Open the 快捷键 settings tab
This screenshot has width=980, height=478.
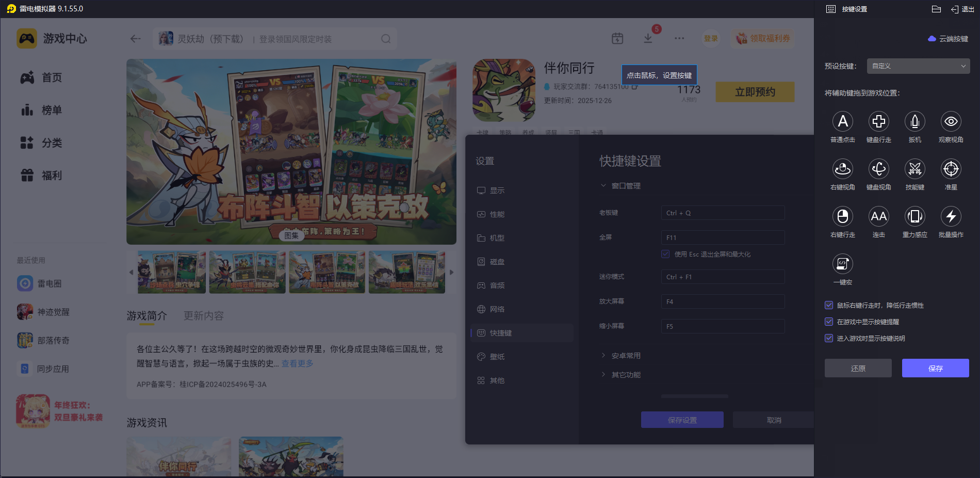click(x=522, y=333)
